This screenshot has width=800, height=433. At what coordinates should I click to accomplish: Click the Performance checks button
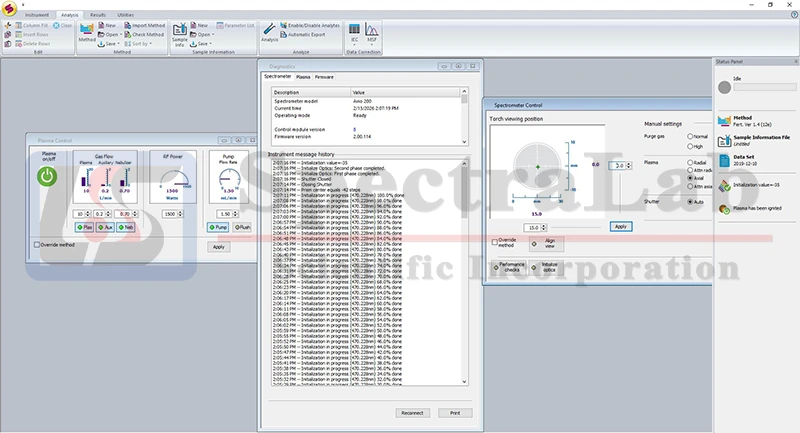tap(512, 267)
